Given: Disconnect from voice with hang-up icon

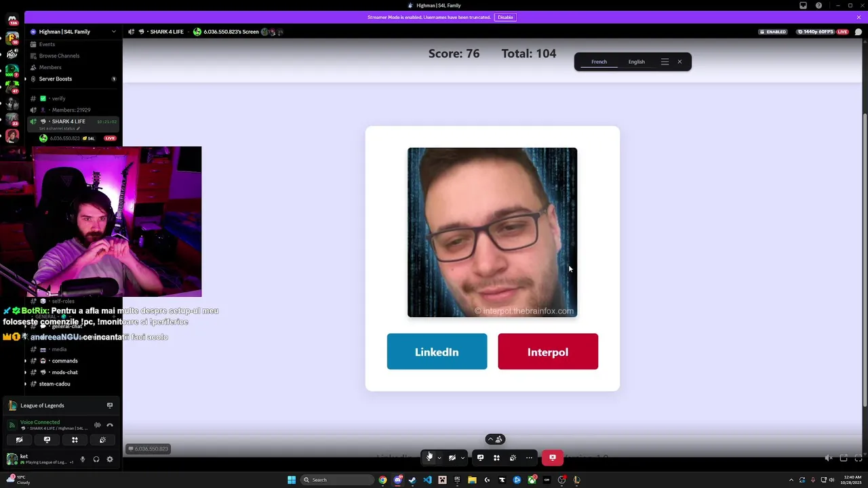Looking at the screenshot, I should coord(110,425).
